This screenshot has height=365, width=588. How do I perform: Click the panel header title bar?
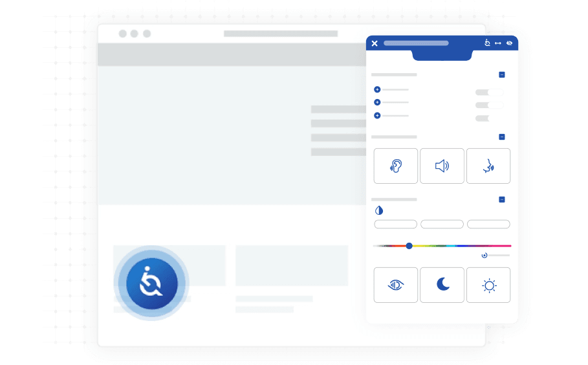(416, 43)
